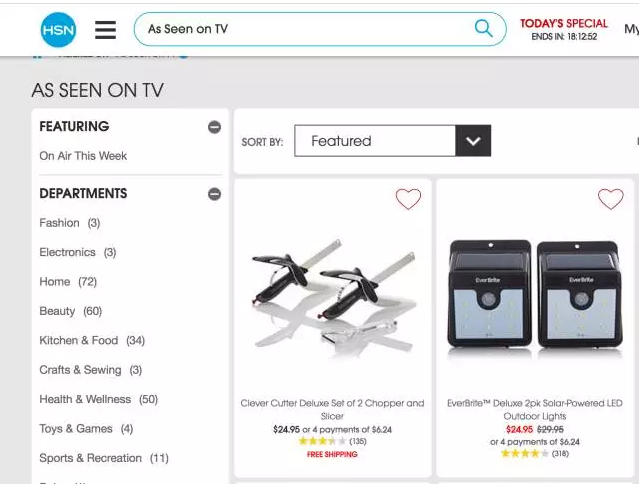
Task: Open the Sort By Featured dropdown
Action: point(392,141)
